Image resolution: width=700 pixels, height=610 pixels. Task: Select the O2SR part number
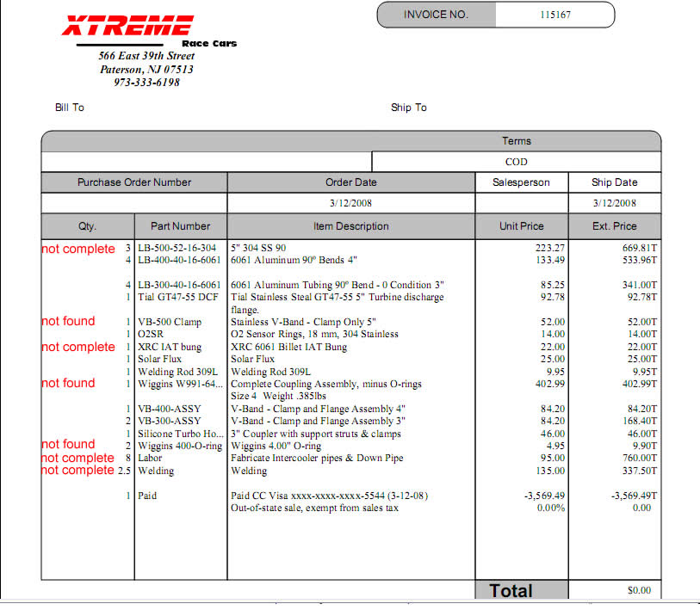pos(152,334)
